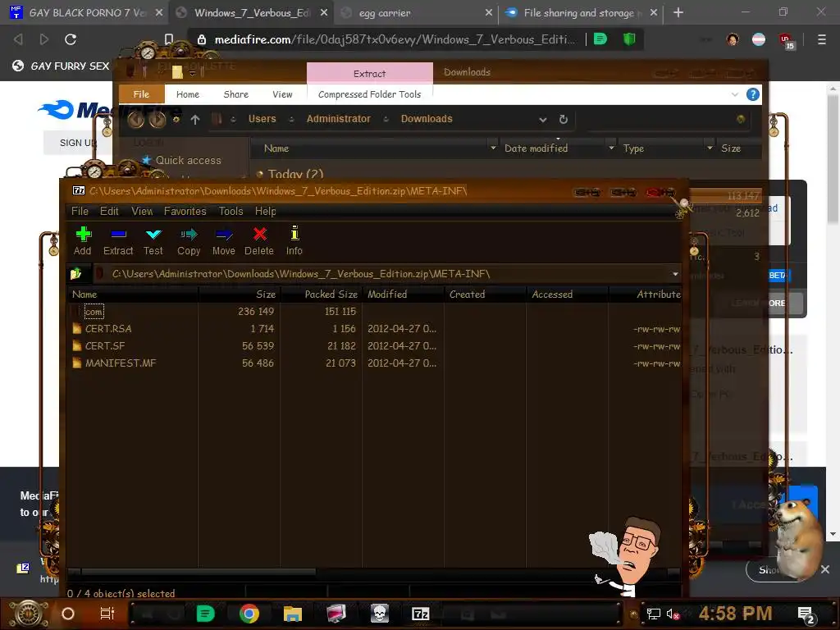
Task: Click the Downloads breadcrumb in Explorer
Action: coord(427,119)
